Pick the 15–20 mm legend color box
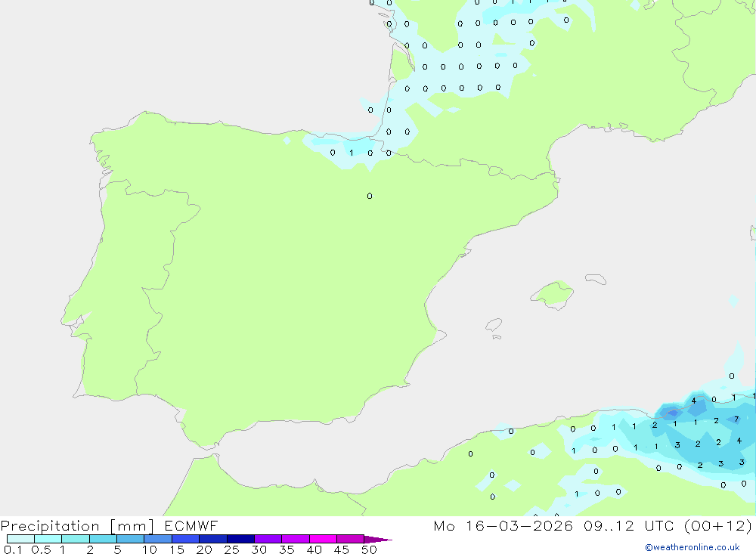The height and width of the screenshot is (554, 756). [185, 539]
